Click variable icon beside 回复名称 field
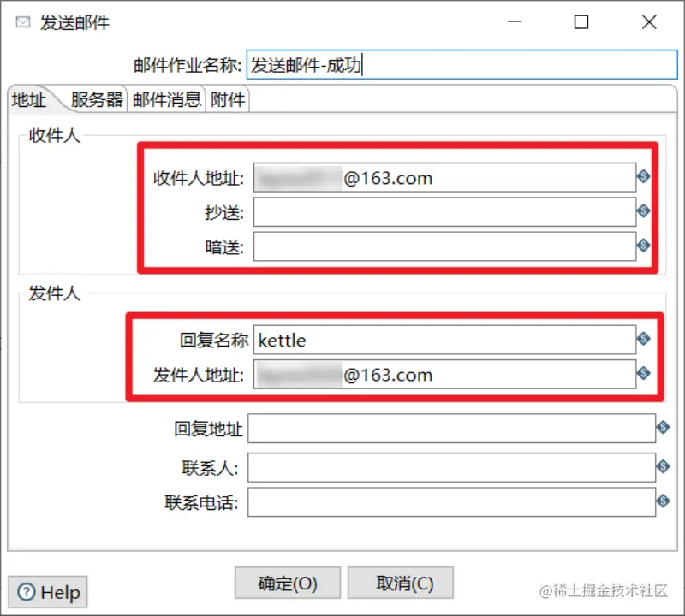This screenshot has height=616, width=685. pyautogui.click(x=643, y=338)
